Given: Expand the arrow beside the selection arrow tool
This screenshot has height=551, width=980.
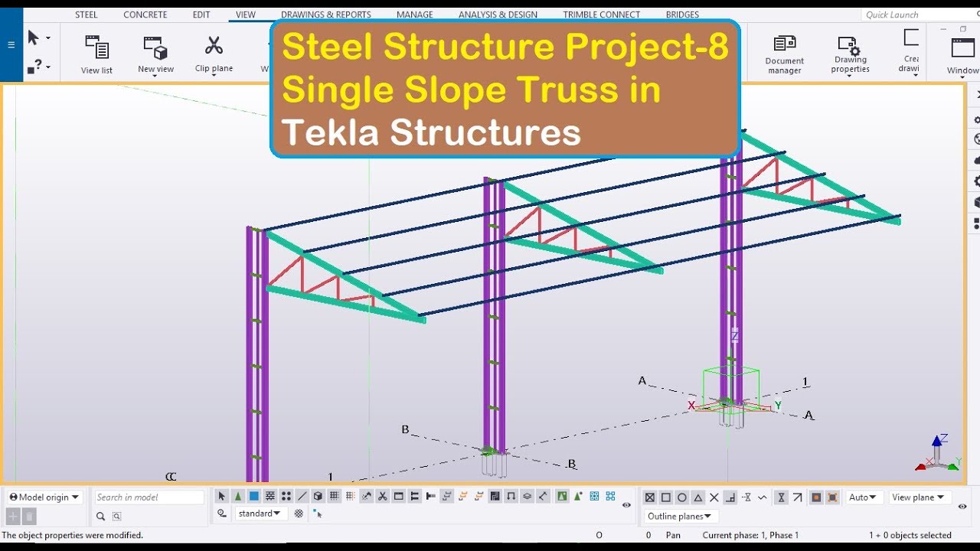Looking at the screenshot, I should tap(47, 37).
